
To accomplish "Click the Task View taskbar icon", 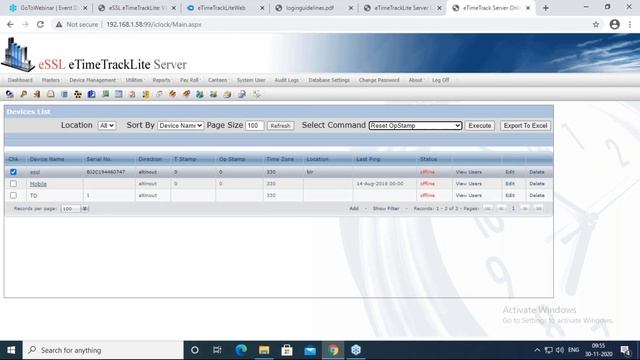I will click(x=217, y=350).
